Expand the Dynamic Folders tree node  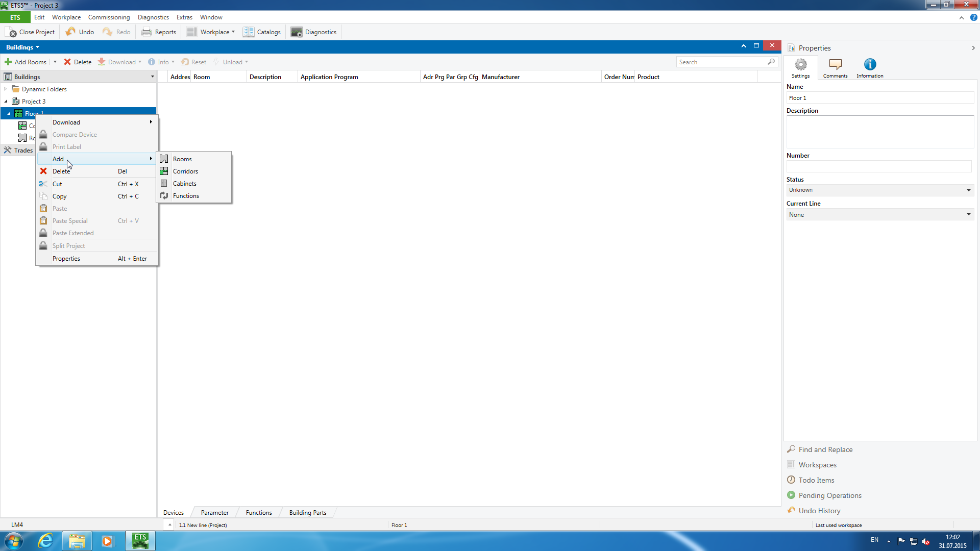(6, 89)
